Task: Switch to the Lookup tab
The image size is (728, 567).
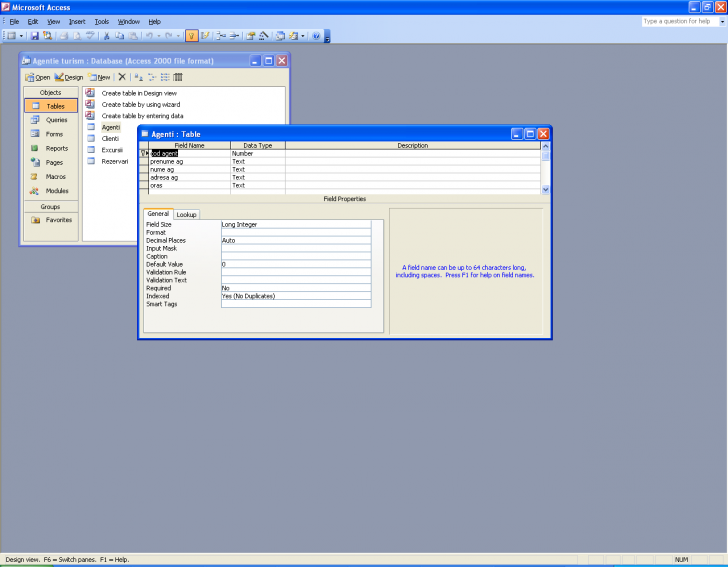Action: click(187, 214)
